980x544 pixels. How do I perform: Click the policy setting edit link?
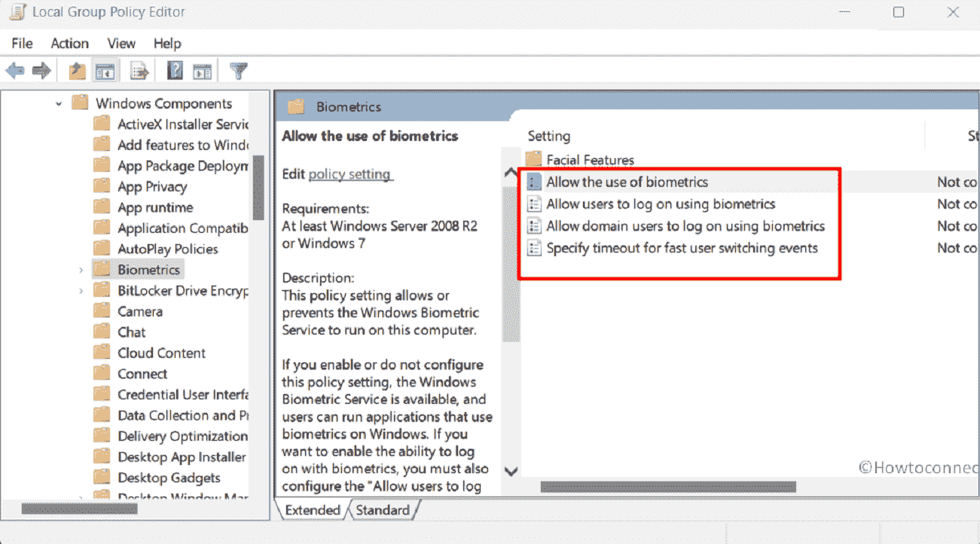click(350, 173)
